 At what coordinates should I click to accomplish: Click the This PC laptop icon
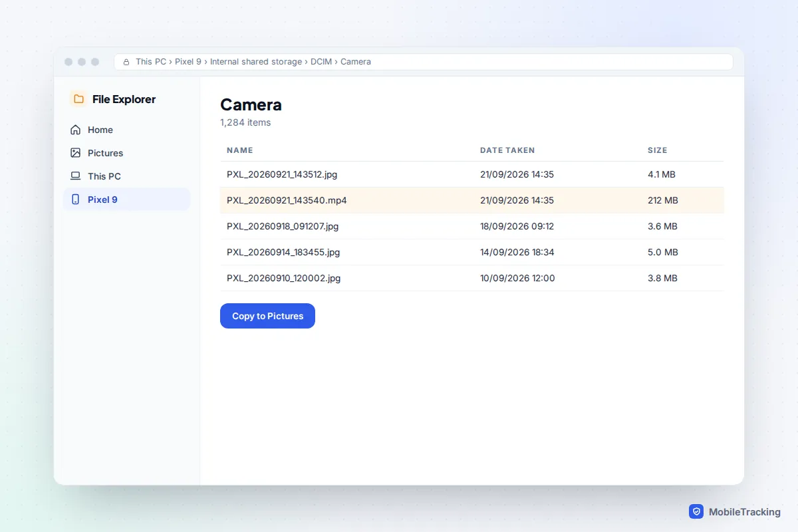[75, 176]
